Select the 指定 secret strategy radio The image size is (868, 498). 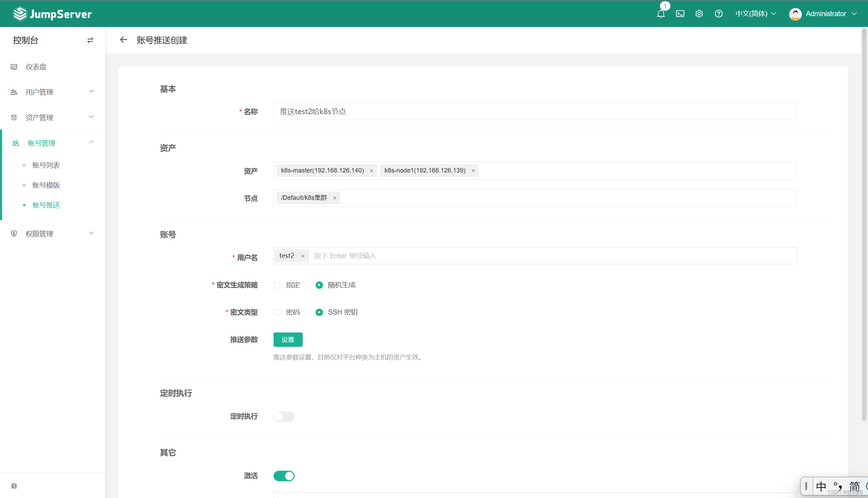[x=277, y=285]
